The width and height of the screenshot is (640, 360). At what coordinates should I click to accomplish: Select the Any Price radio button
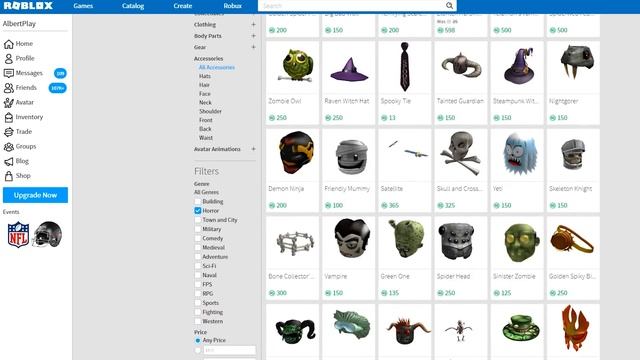198,340
